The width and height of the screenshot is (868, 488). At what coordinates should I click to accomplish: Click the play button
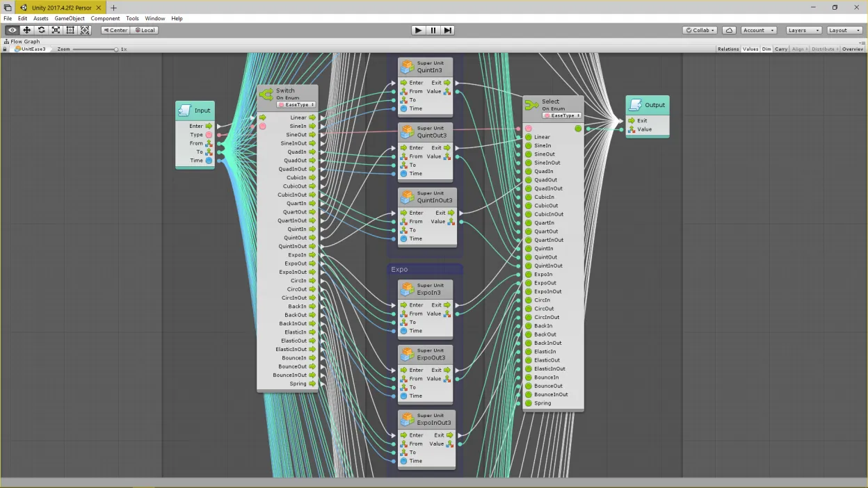coord(418,30)
